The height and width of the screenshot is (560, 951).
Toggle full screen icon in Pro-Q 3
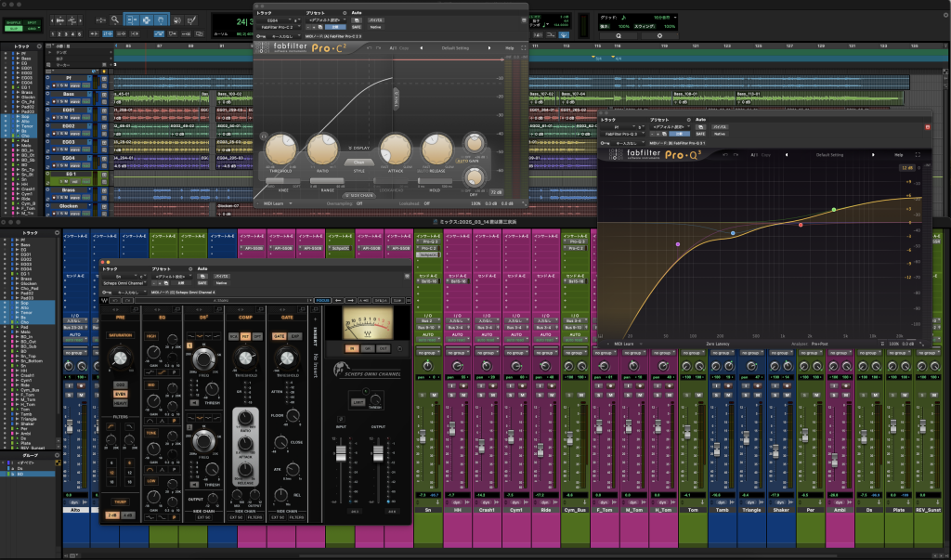point(918,155)
